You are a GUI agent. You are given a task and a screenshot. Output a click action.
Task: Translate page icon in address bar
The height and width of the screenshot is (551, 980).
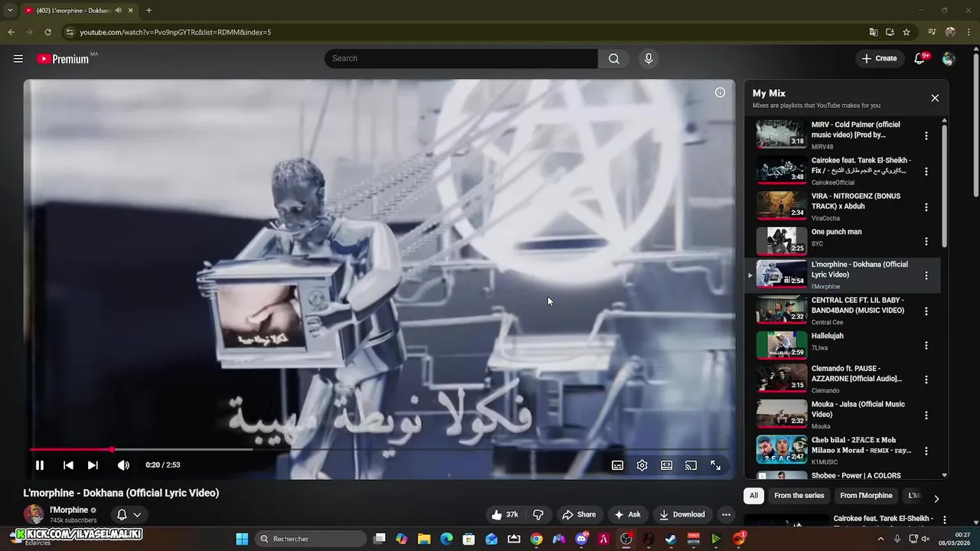point(873,32)
